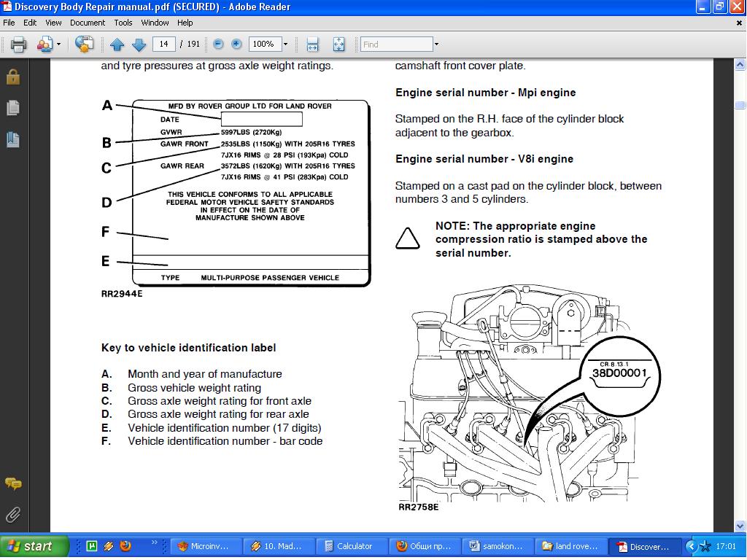Expand the collaboration icon dropdown arrow
The image size is (747, 560).
click(58, 44)
